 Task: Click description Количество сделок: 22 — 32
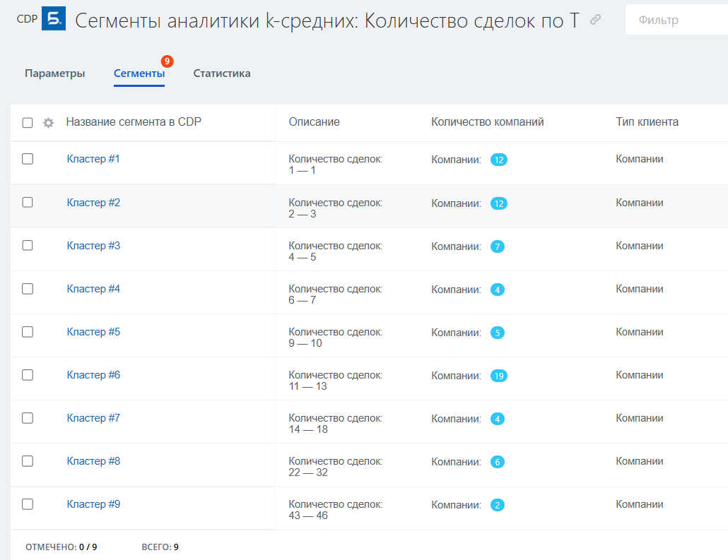coord(336,467)
